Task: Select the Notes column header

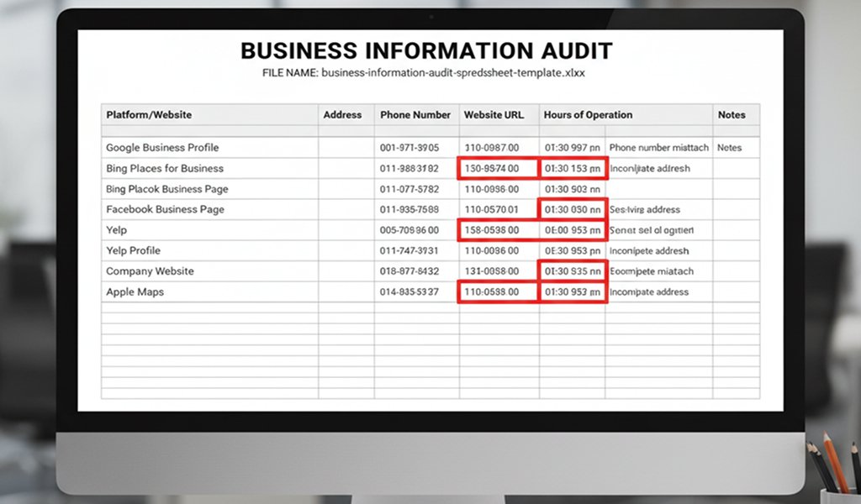Action: pos(737,114)
